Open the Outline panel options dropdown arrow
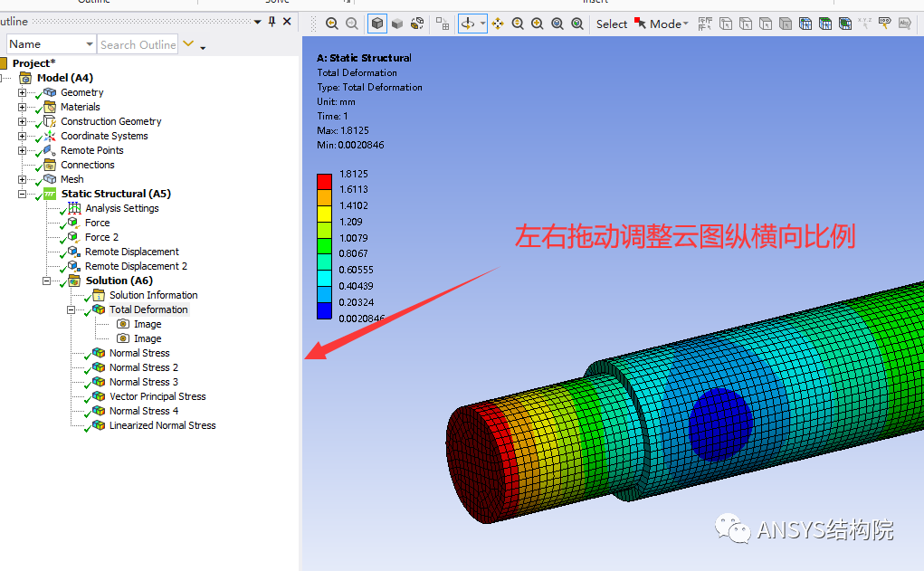 258,22
